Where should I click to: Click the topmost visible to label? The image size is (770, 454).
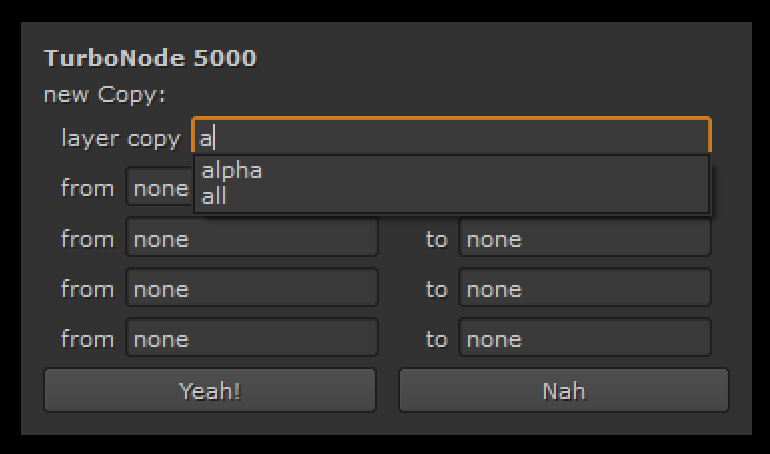pyautogui.click(x=436, y=239)
